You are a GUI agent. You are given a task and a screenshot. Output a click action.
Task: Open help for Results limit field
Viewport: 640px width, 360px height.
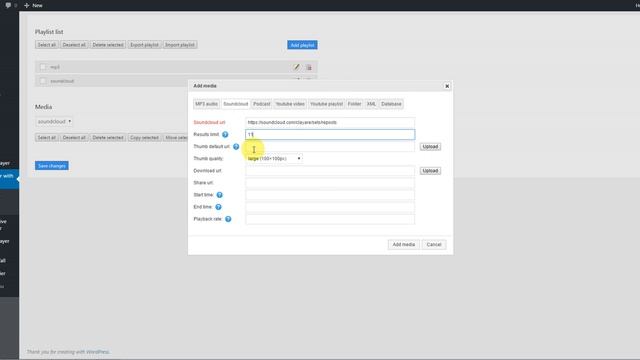[225, 134]
